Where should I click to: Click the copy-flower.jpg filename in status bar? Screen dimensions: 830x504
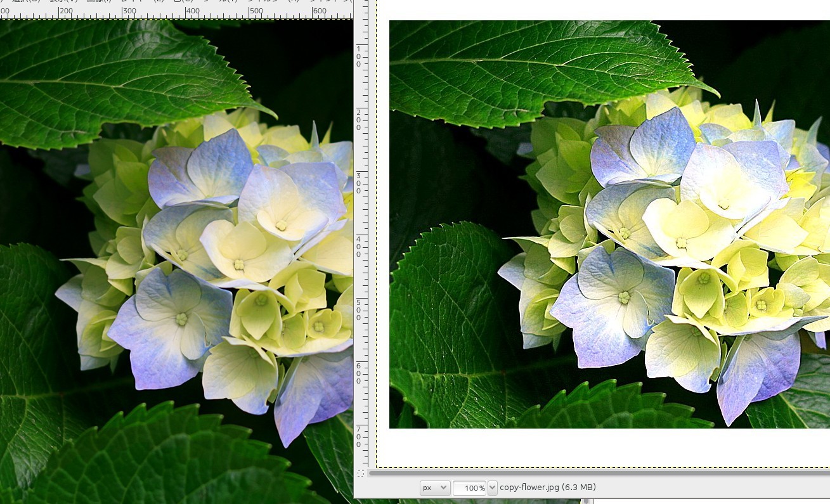[529, 487]
